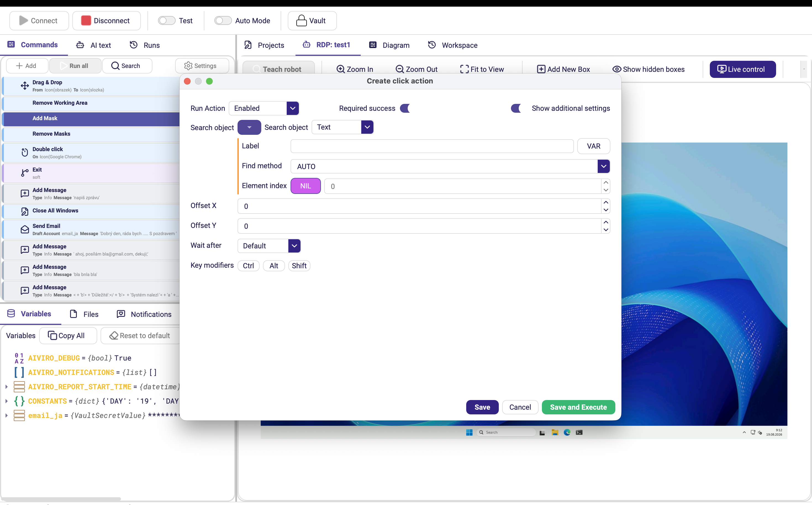The height and width of the screenshot is (505, 812).
Task: Click the Zoom Out magnifier icon
Action: (x=400, y=69)
